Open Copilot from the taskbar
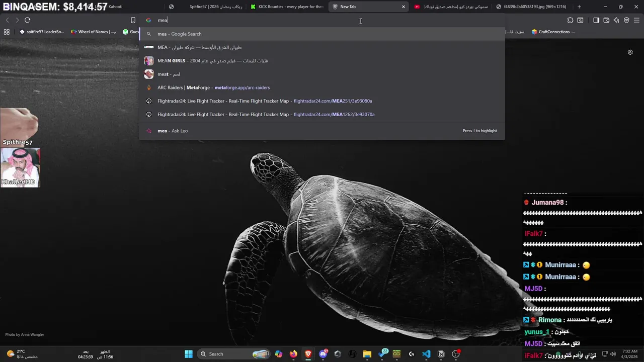The height and width of the screenshot is (362, 644). click(x=278, y=354)
